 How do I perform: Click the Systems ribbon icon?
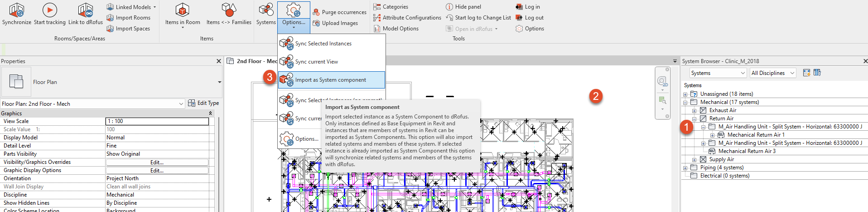pyautogui.click(x=266, y=10)
